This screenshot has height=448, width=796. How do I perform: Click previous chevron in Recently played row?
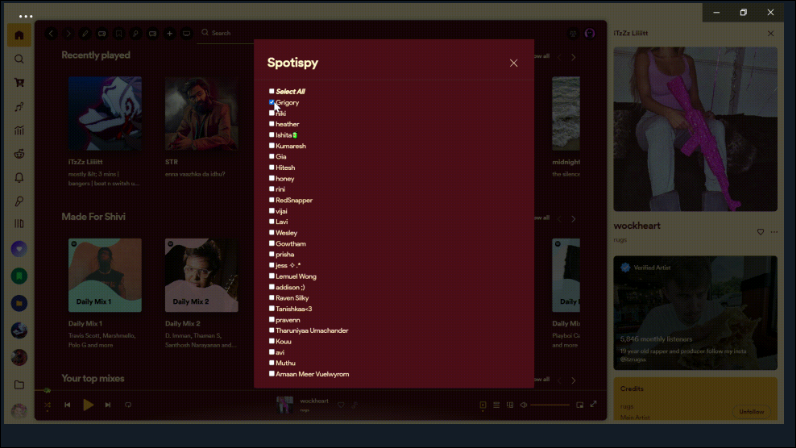559,57
